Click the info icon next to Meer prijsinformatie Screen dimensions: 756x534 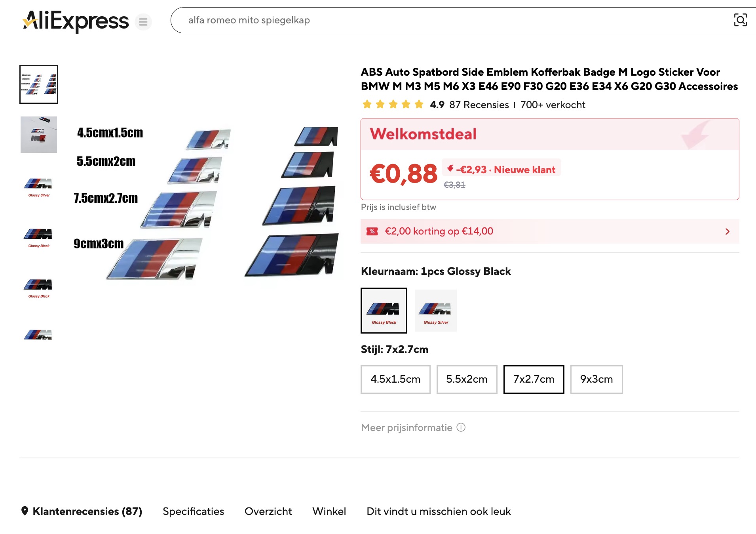tap(460, 427)
